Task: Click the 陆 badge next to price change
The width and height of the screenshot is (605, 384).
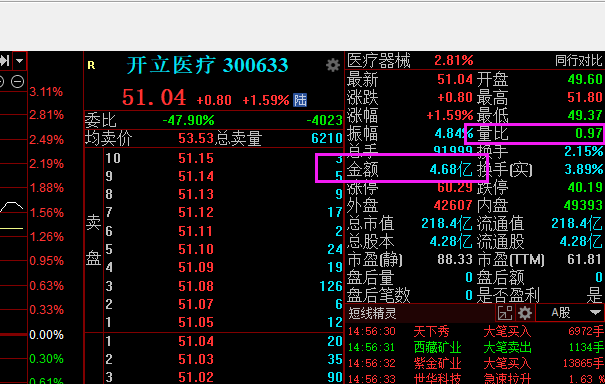Action: click(x=300, y=100)
